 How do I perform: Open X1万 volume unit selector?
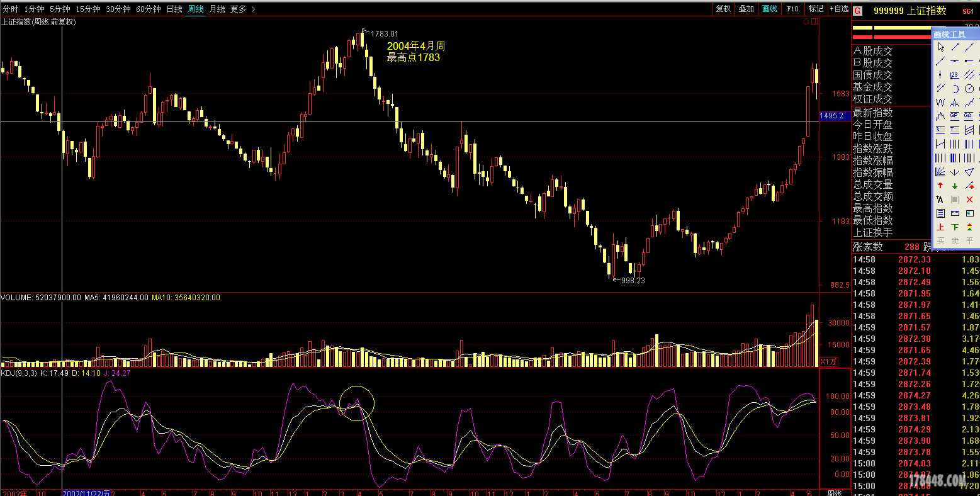tap(828, 361)
